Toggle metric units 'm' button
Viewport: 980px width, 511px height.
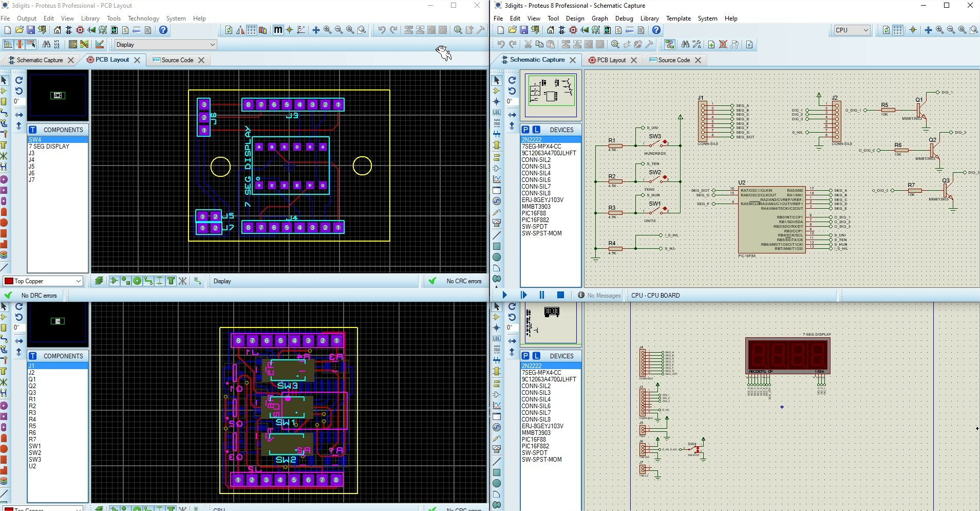coord(278,30)
